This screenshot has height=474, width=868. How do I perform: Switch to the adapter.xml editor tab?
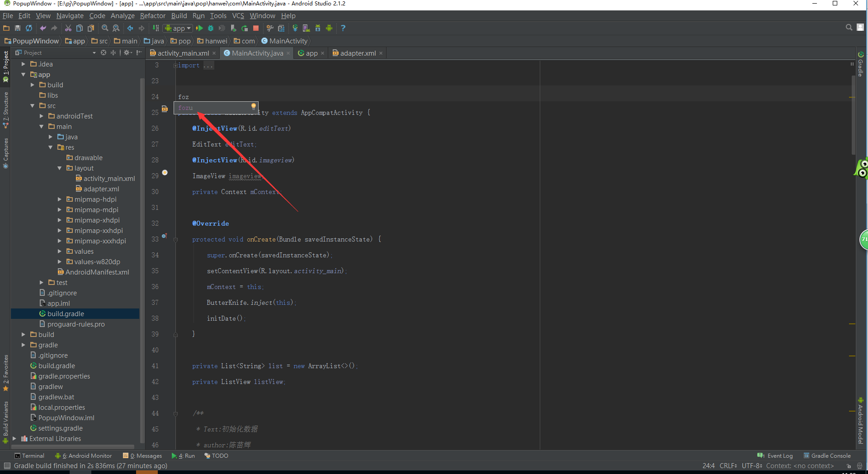coord(358,53)
